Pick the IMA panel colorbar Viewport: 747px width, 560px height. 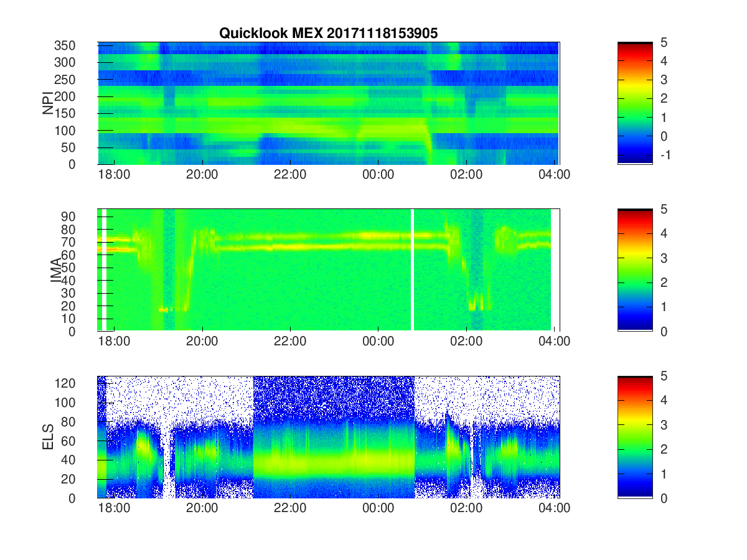635,270
